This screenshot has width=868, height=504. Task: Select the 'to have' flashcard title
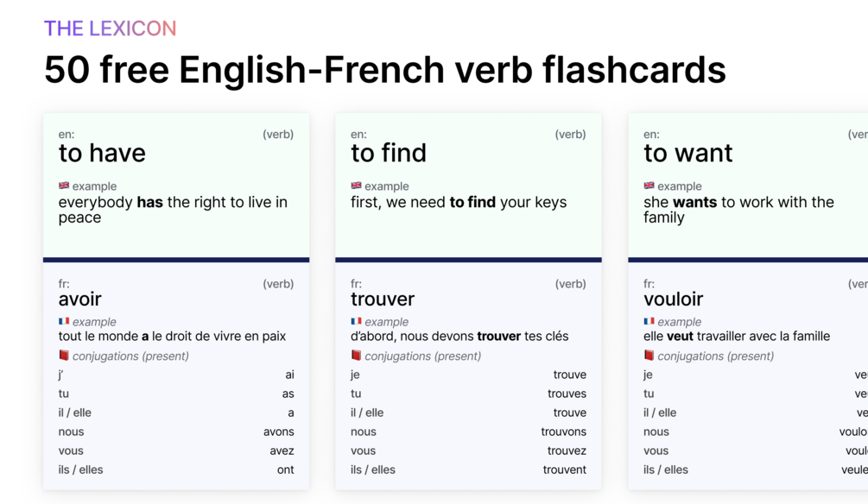tap(102, 154)
